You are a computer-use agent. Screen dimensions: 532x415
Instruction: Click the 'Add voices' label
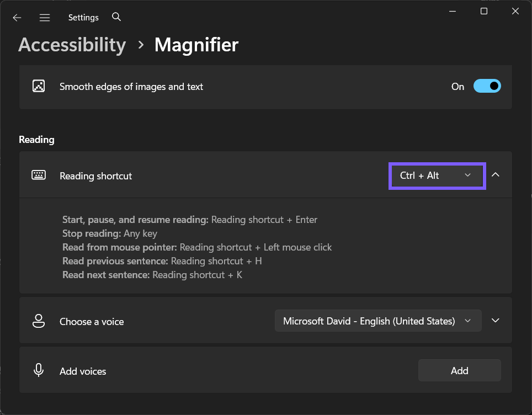(x=83, y=371)
